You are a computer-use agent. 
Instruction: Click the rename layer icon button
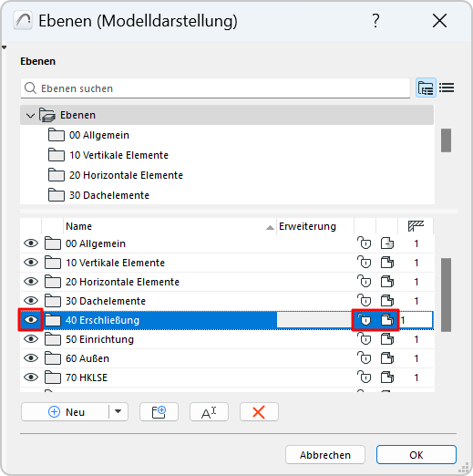coord(209,412)
